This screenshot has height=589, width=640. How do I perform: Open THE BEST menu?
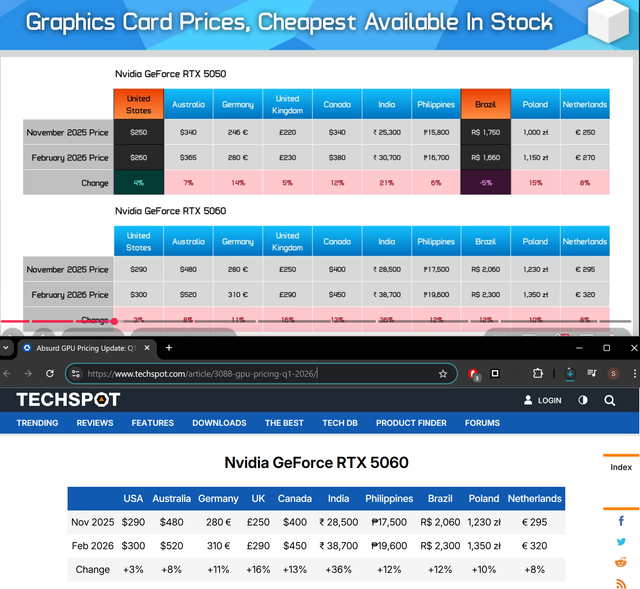(x=284, y=423)
